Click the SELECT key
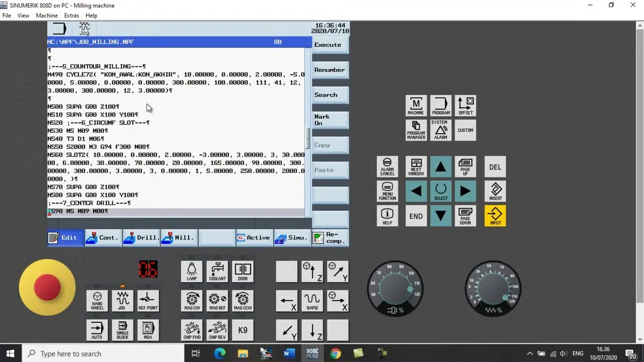Viewport: 644px width, 362px height. pos(441,191)
